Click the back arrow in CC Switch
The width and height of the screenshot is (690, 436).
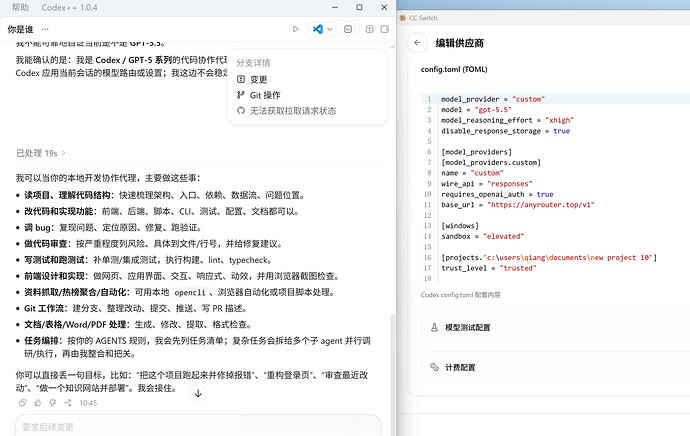(x=417, y=43)
